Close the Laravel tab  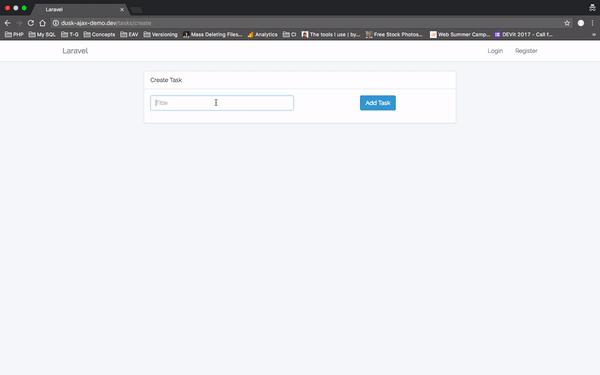122,9
